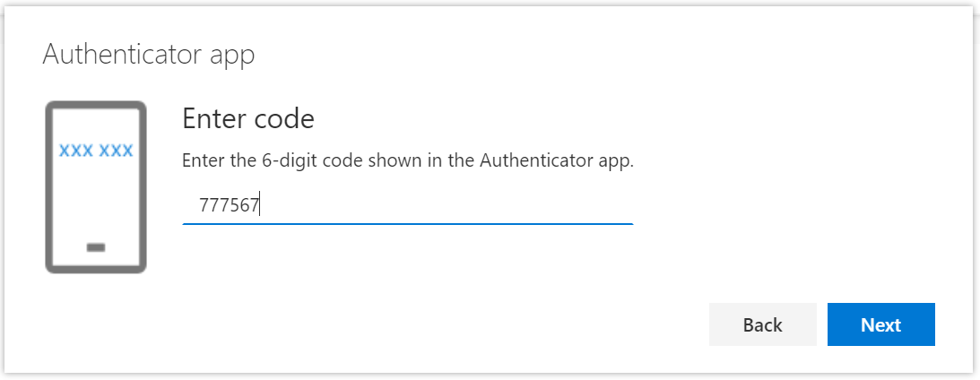The height and width of the screenshot is (380, 980).
Task: Click the 6-digit code instruction text
Action: click(x=407, y=161)
